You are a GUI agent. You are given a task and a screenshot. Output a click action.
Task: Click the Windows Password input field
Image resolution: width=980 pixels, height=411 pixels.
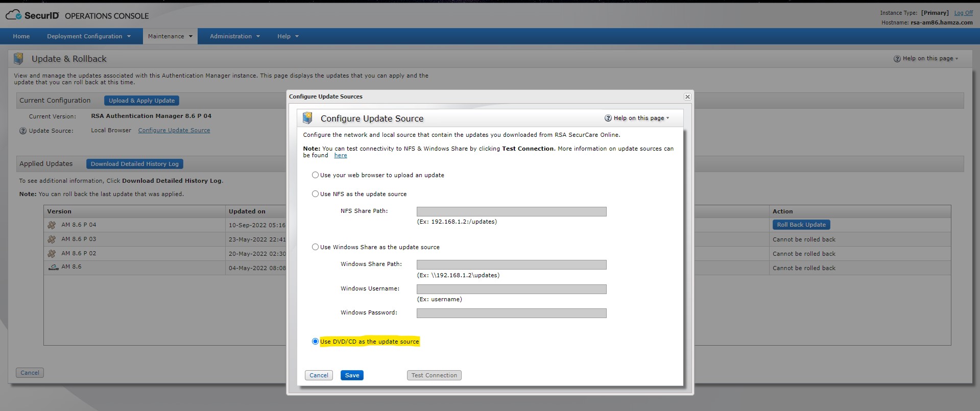[x=511, y=313]
